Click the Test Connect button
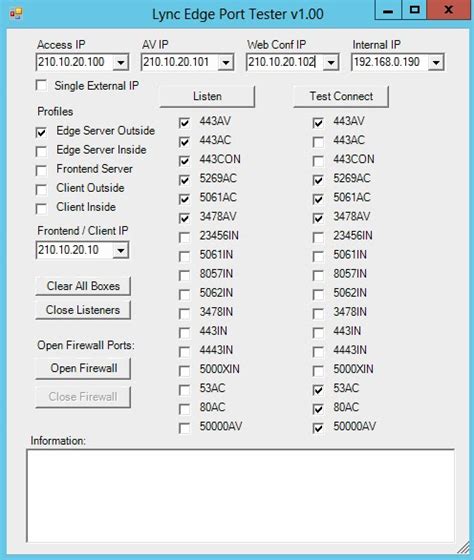 [341, 96]
